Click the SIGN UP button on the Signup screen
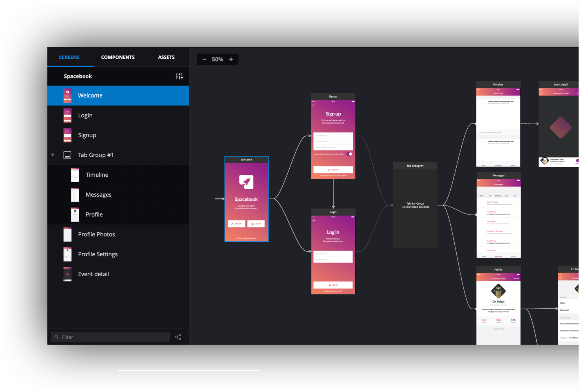The width and height of the screenshot is (579, 392). pyautogui.click(x=333, y=170)
